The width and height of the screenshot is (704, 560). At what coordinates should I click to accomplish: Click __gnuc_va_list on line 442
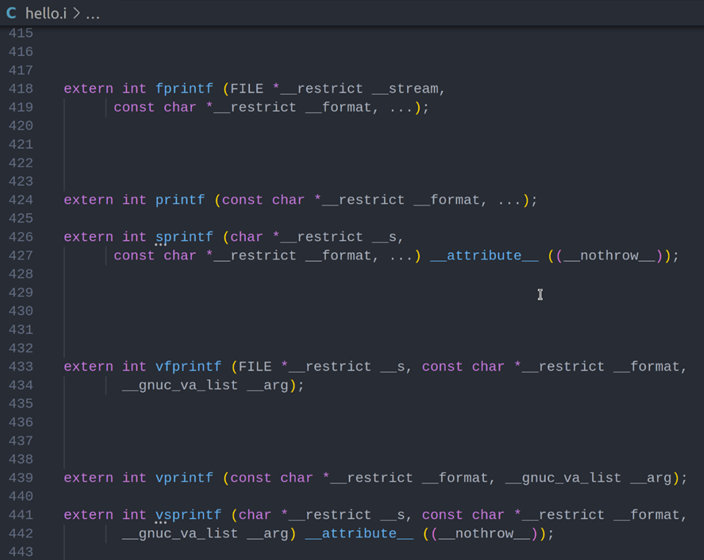[180, 534]
